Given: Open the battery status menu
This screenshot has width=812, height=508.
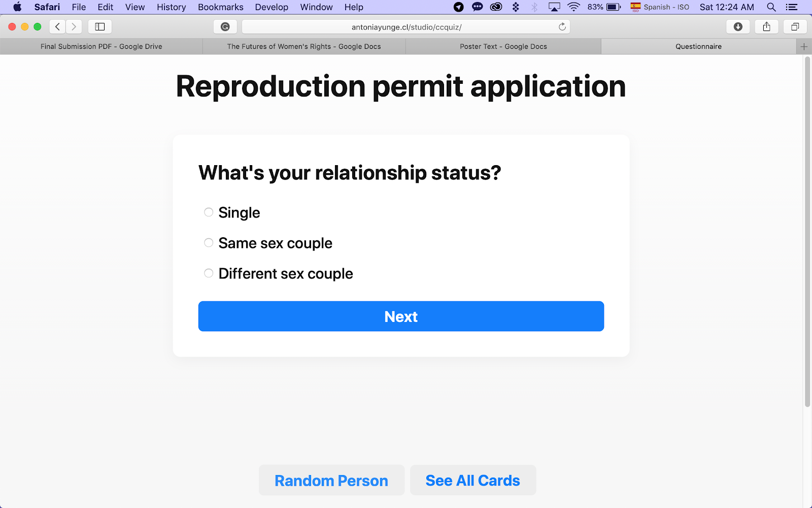Looking at the screenshot, I should coord(613,7).
